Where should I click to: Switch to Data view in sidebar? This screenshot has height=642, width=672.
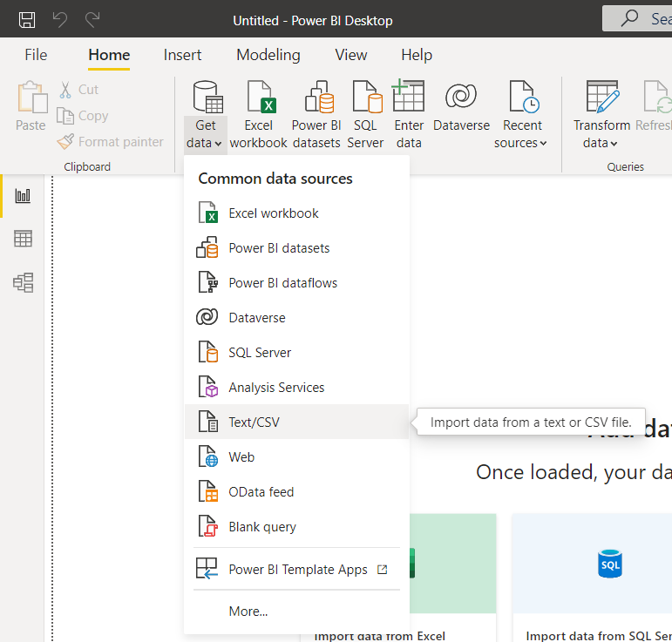(23, 239)
